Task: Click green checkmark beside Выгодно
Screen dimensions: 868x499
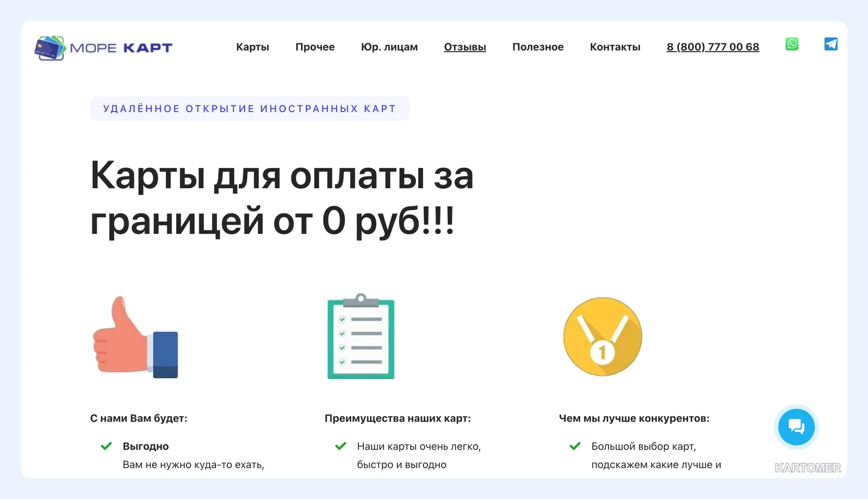Action: (x=107, y=446)
